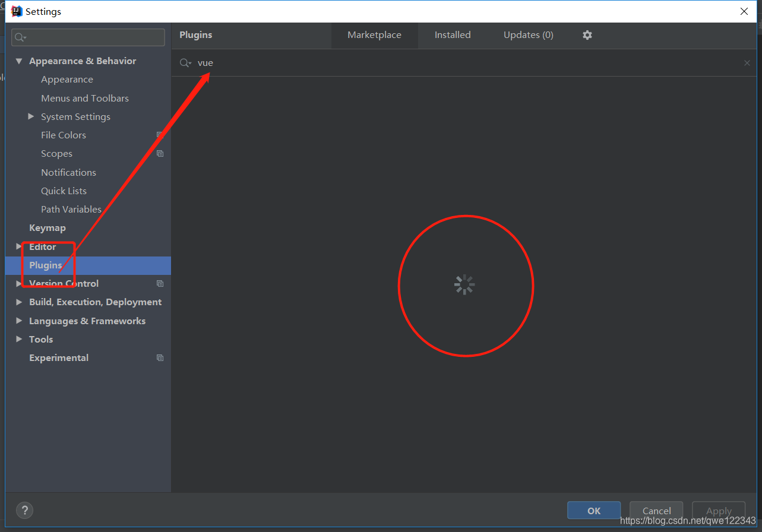Select Path Variables settings
The height and width of the screenshot is (532, 762).
click(71, 210)
